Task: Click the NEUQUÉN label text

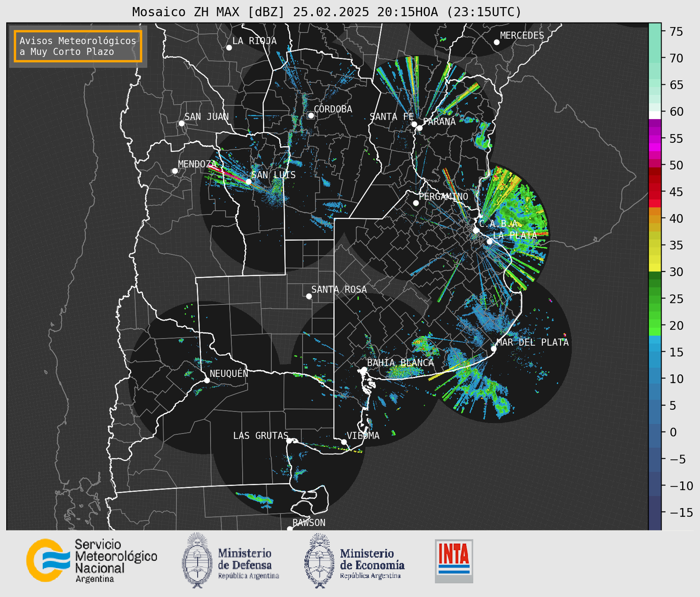Action: click(x=229, y=374)
